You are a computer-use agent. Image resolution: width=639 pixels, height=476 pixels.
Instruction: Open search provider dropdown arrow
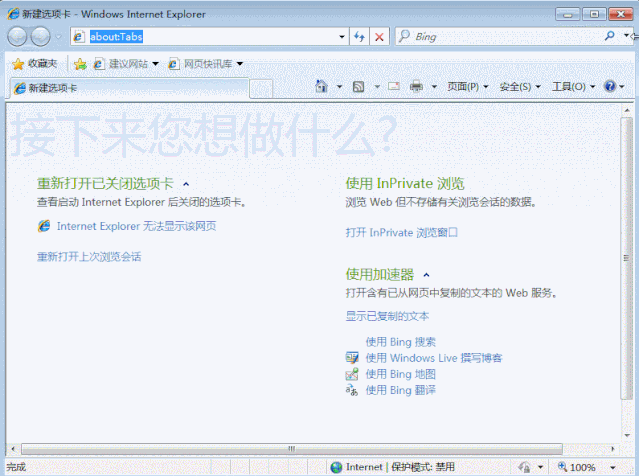pyautogui.click(x=627, y=36)
